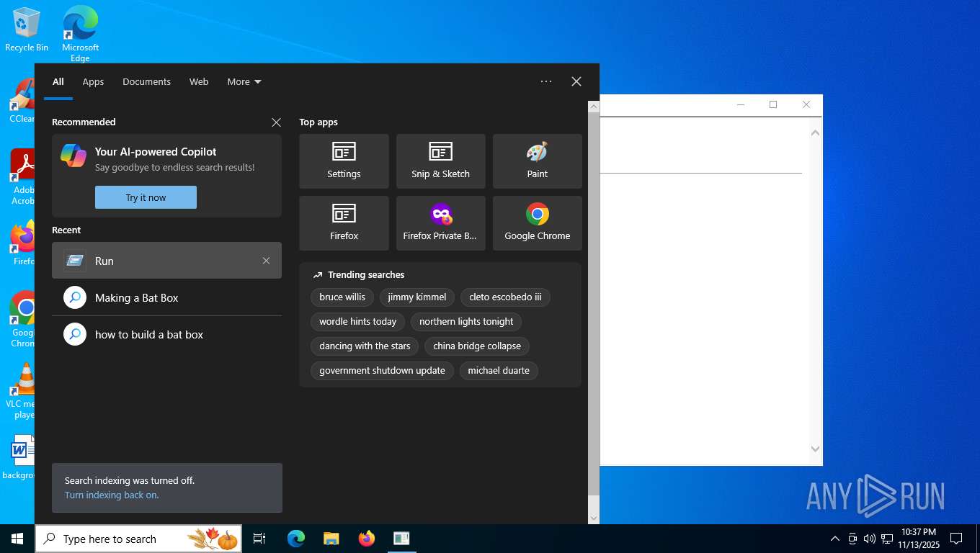Select the Microsoft Edge desktop shortcut

click(80, 34)
